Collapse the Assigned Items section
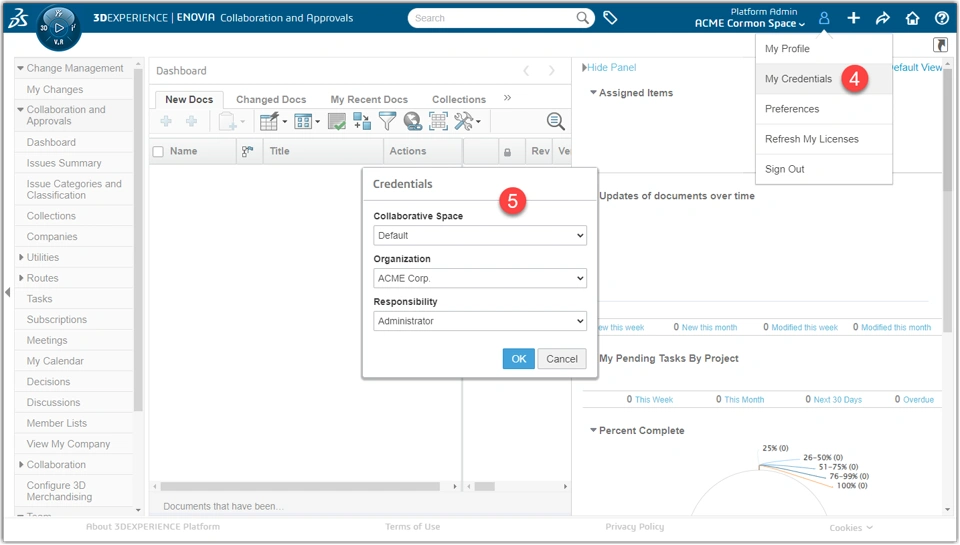The image size is (960, 545). pos(593,92)
